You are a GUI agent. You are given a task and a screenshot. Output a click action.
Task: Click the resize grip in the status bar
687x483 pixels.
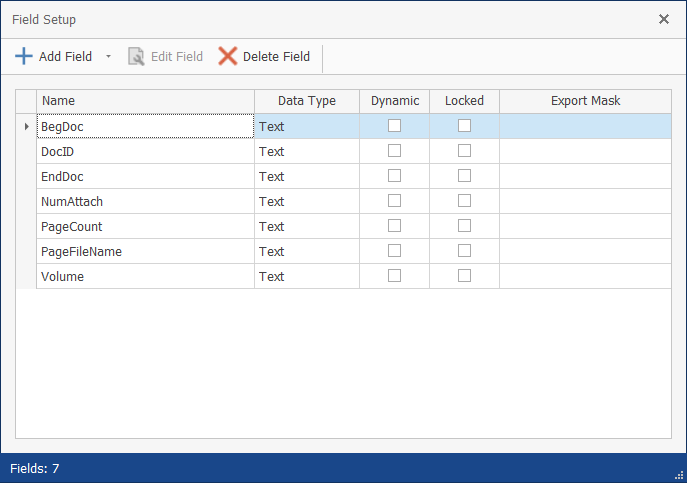[x=680, y=476]
